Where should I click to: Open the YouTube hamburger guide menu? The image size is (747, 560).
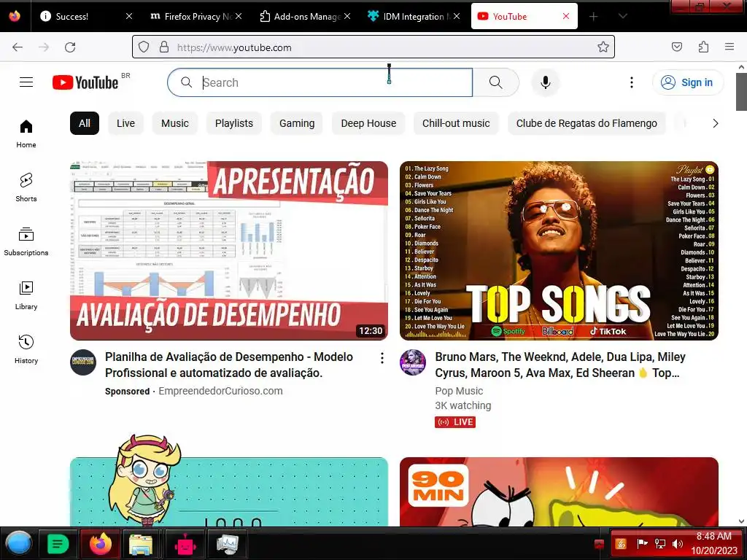coord(26,82)
